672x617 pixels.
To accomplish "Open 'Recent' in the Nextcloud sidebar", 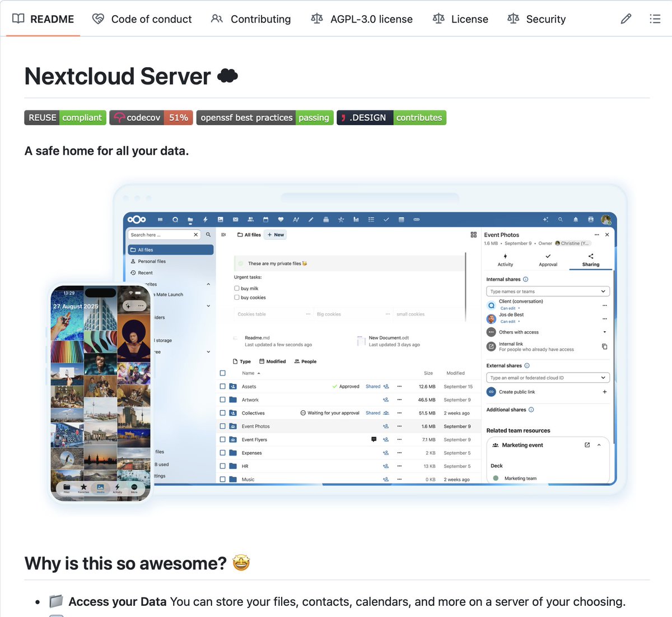I will pyautogui.click(x=171, y=273).
